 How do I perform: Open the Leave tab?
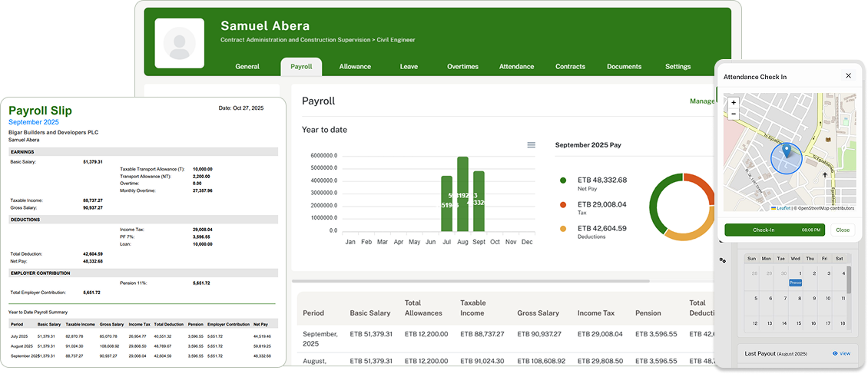pos(409,66)
